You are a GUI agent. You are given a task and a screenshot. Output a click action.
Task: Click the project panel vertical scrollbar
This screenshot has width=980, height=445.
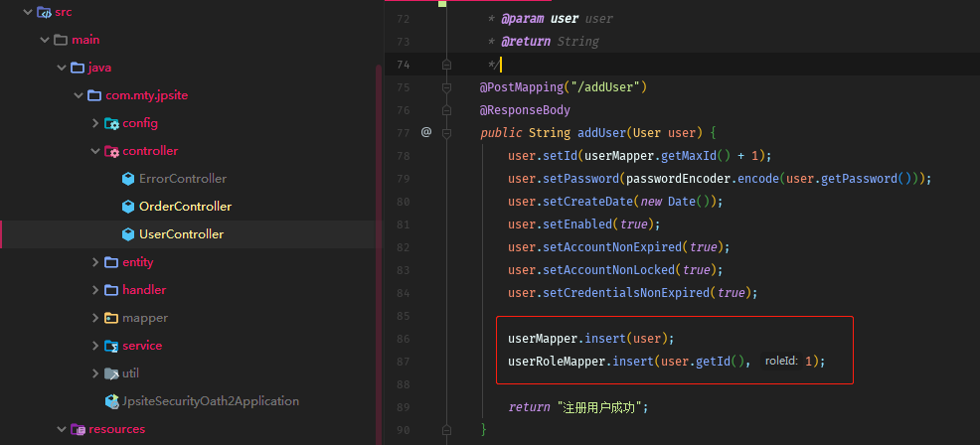[x=378, y=253]
